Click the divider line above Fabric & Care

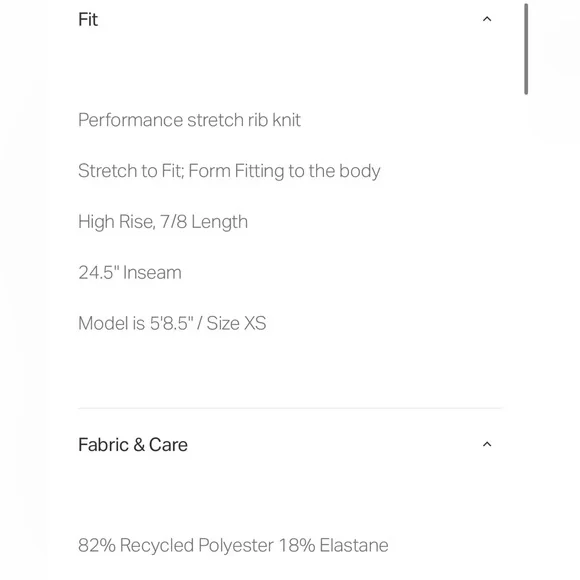tap(290, 408)
